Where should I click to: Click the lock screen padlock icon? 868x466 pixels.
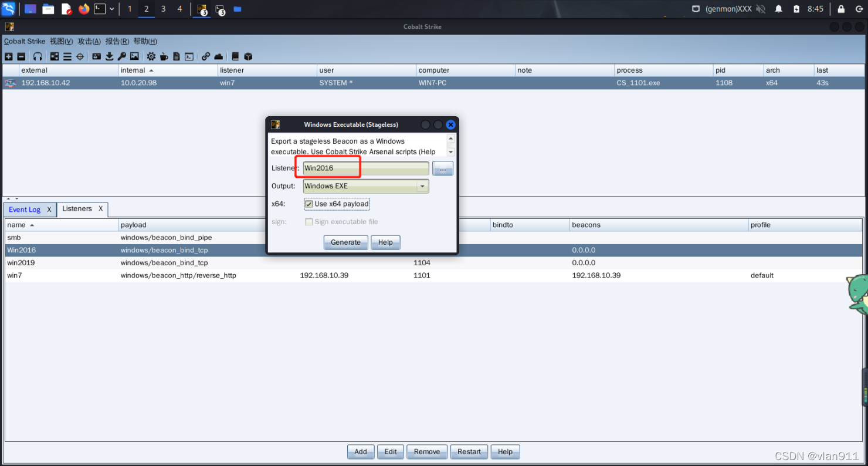(x=841, y=9)
